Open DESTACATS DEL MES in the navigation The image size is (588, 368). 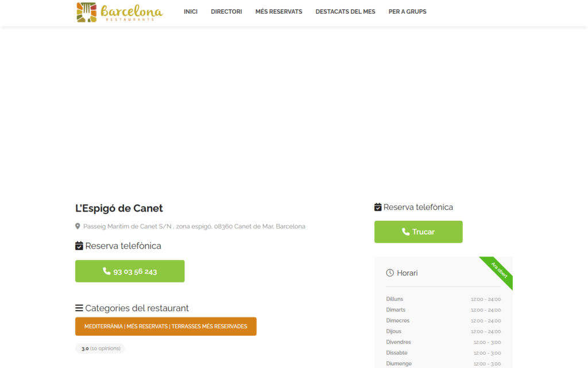pyautogui.click(x=345, y=11)
